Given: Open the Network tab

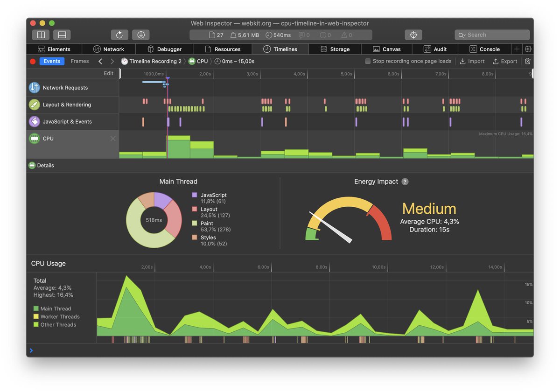Looking at the screenshot, I should pyautogui.click(x=109, y=49).
